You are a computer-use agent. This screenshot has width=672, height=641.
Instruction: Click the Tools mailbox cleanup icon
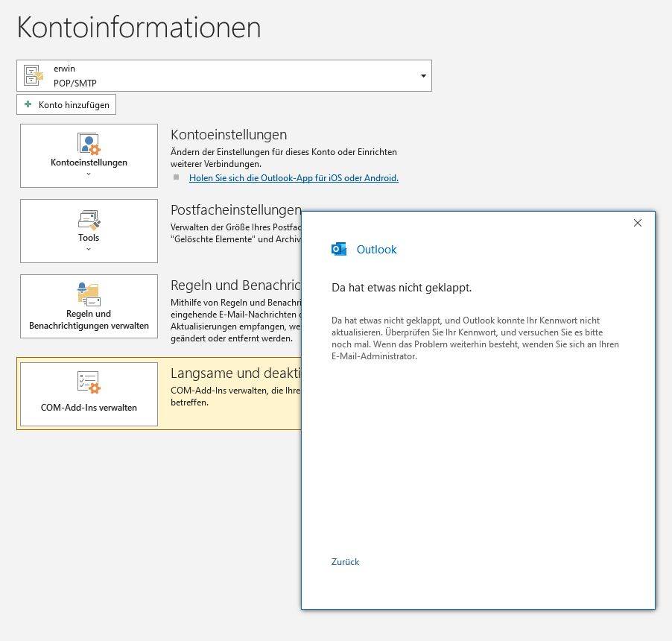(89, 219)
